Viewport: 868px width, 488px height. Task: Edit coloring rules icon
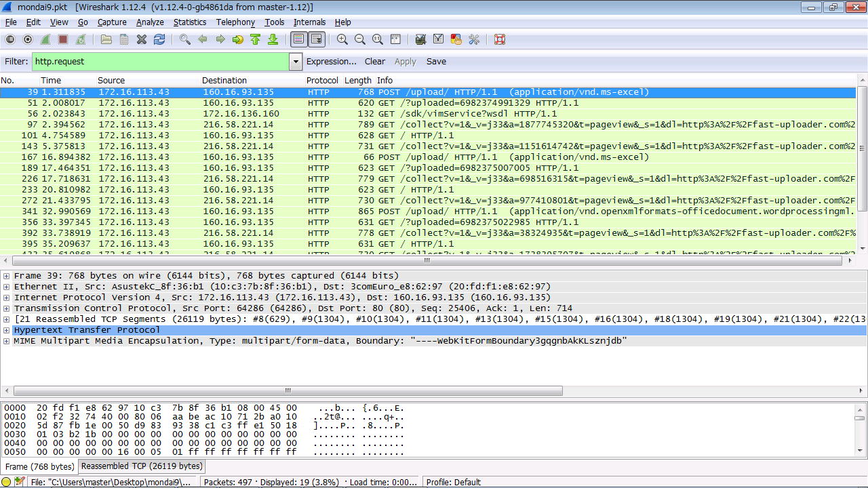456,39
